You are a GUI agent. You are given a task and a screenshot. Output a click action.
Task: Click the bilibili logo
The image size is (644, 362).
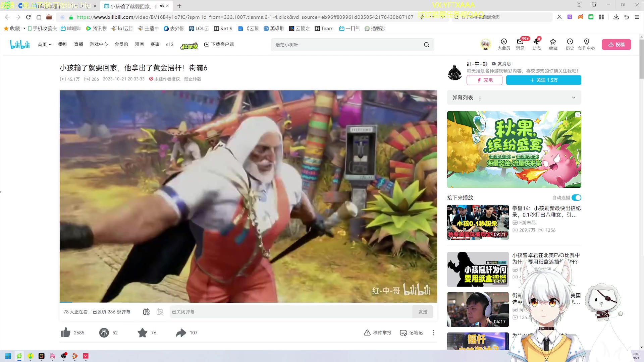20,44
